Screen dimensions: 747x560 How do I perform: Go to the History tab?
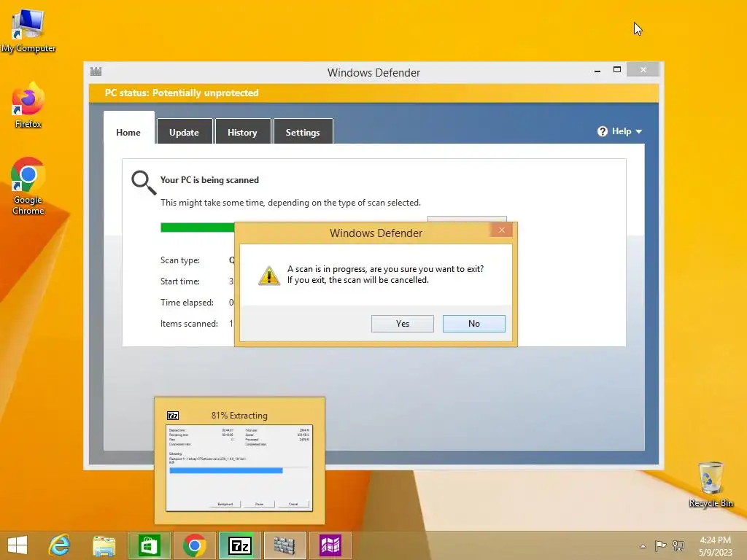(242, 133)
